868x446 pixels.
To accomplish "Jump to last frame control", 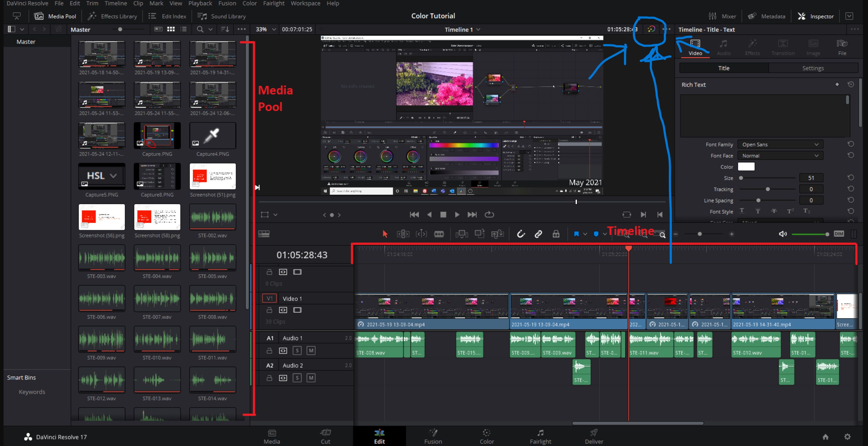I will point(472,214).
